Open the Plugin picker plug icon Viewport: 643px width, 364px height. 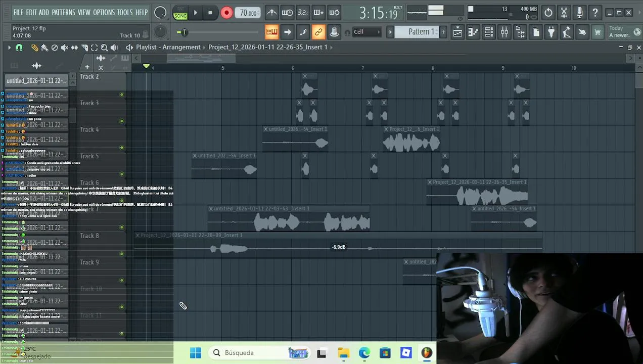[x=552, y=32]
